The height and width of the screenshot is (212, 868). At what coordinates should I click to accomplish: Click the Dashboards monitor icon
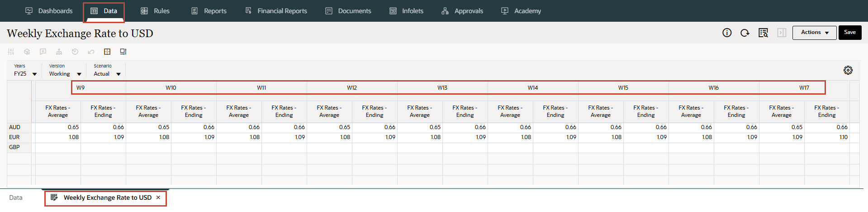[x=29, y=11]
